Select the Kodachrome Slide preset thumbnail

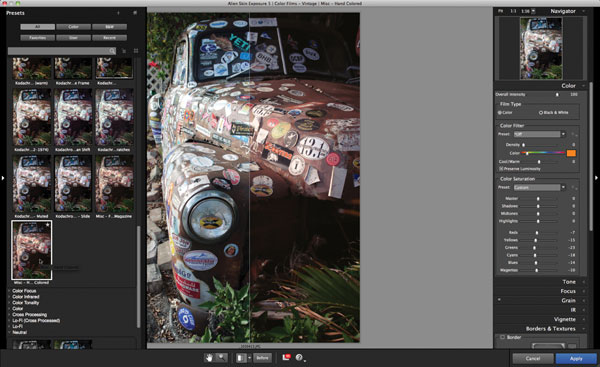click(73, 183)
